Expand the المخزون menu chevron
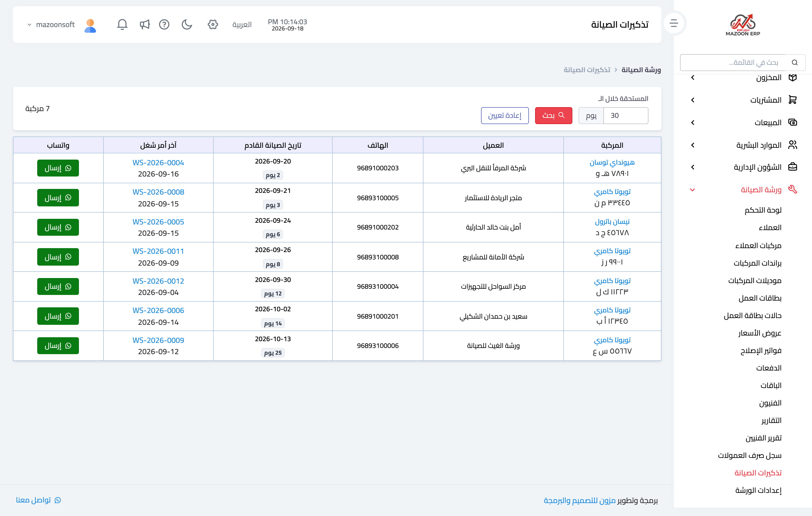This screenshot has width=812, height=516. point(693,78)
